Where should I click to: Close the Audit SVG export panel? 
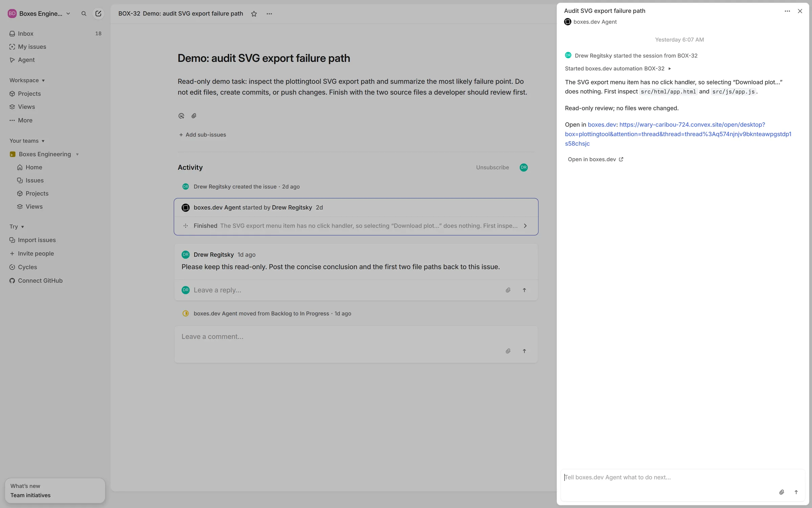[800, 11]
